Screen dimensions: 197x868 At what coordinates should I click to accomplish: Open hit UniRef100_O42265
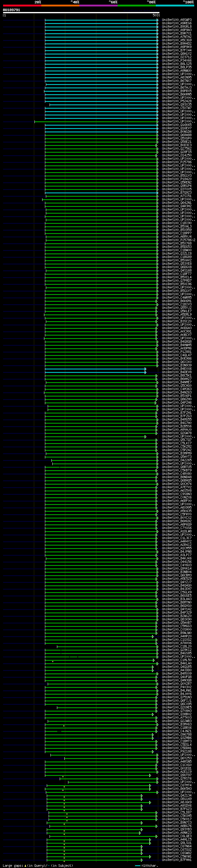(176, 460)
